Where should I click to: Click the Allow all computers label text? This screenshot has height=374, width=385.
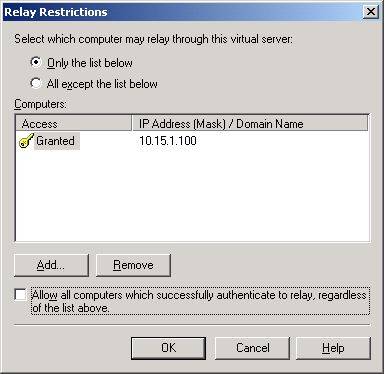click(x=200, y=301)
